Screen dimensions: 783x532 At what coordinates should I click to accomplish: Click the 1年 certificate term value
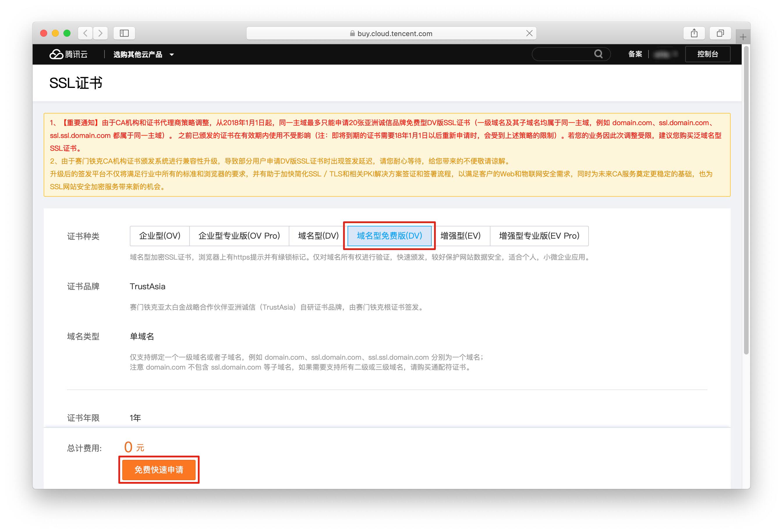coord(135,418)
